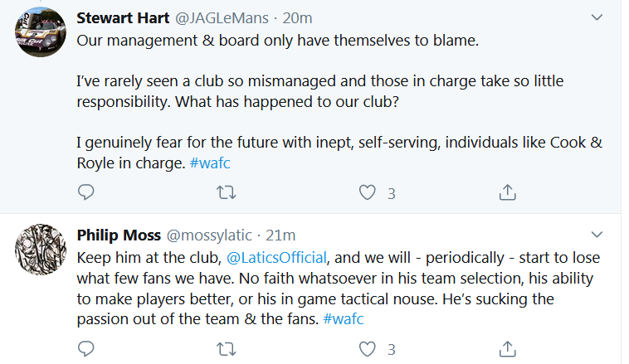Share Philip Moss's tweet
The height and width of the screenshot is (364, 629).
(507, 348)
